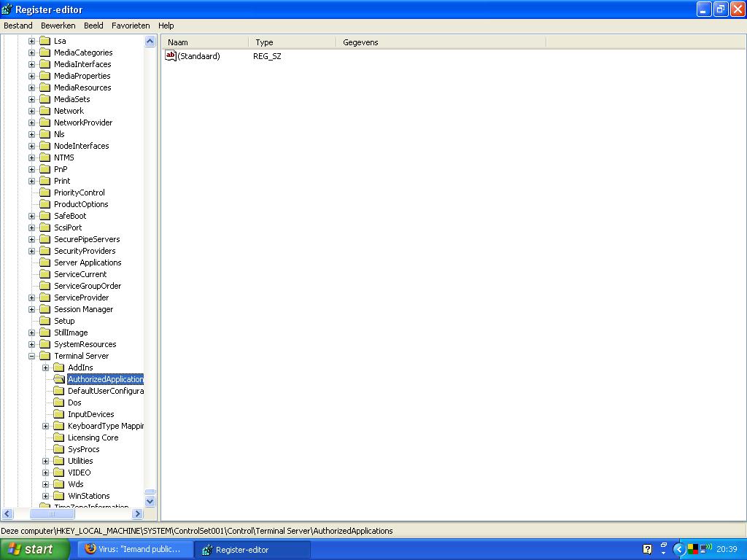This screenshot has height=560, width=747.
Task: Click the Setup folder icon
Action: coord(44,321)
